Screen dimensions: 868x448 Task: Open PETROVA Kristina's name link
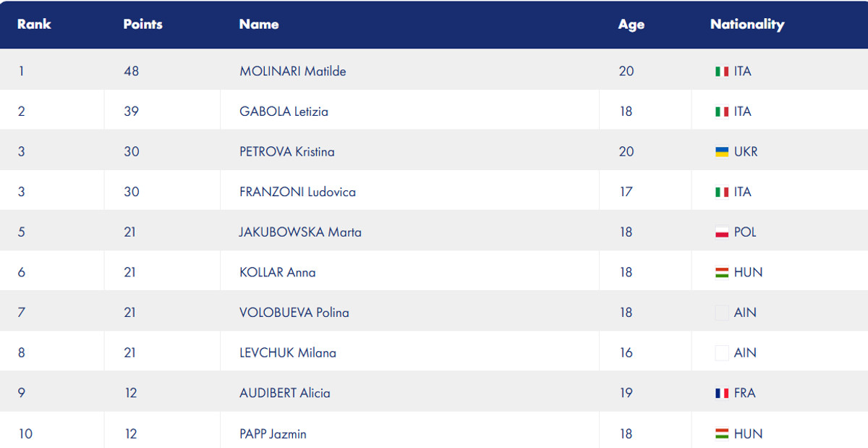click(x=286, y=152)
